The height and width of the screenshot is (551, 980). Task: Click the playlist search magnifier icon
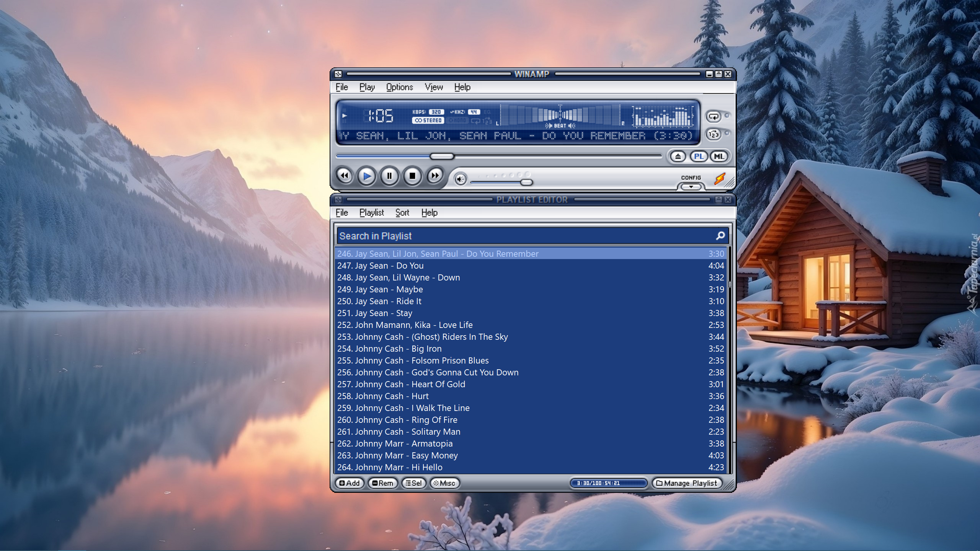(x=720, y=236)
